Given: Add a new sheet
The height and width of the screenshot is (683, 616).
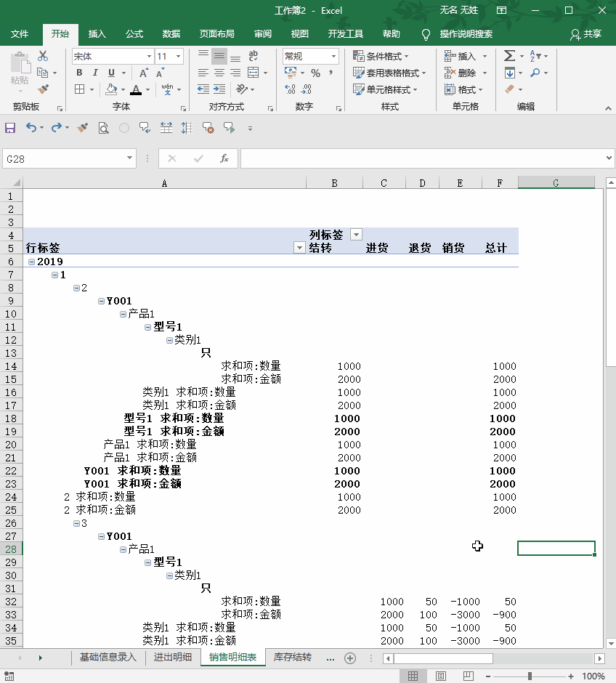Looking at the screenshot, I should pos(350,658).
